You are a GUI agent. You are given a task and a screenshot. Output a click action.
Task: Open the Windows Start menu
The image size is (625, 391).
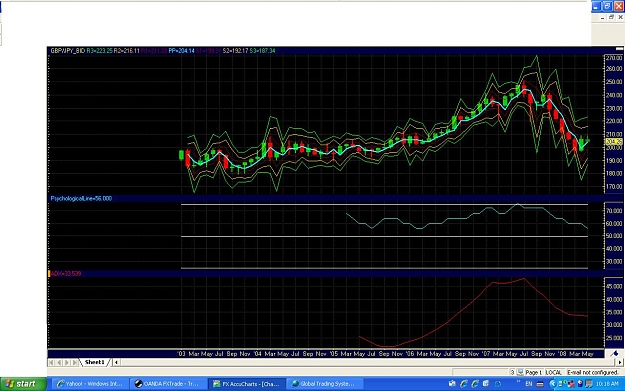click(x=23, y=384)
